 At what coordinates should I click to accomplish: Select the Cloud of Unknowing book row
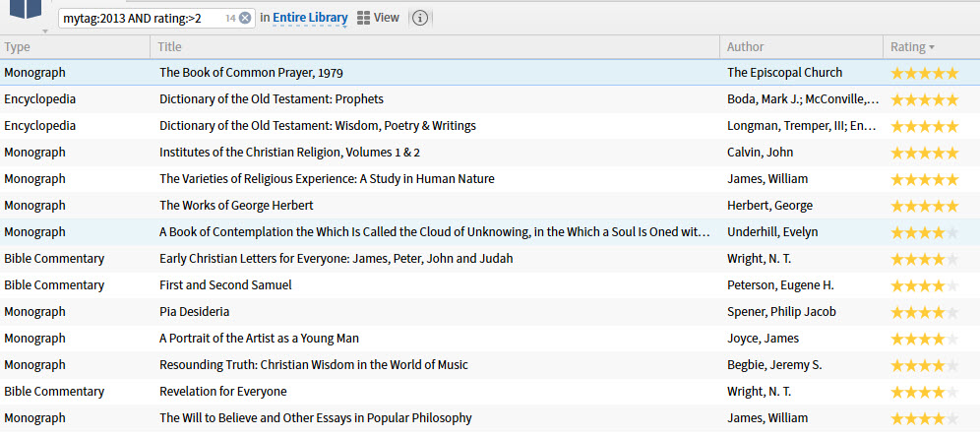pos(490,232)
